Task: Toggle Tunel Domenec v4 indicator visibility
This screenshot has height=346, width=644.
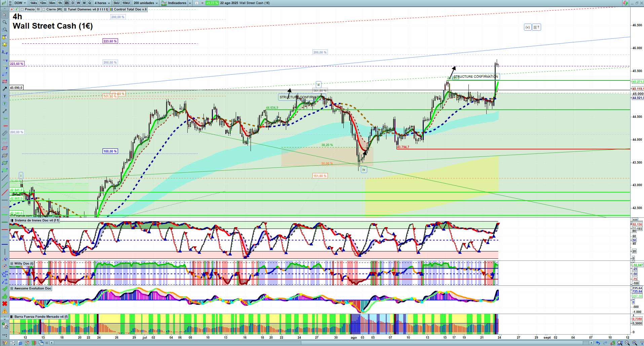Action: [65, 9]
